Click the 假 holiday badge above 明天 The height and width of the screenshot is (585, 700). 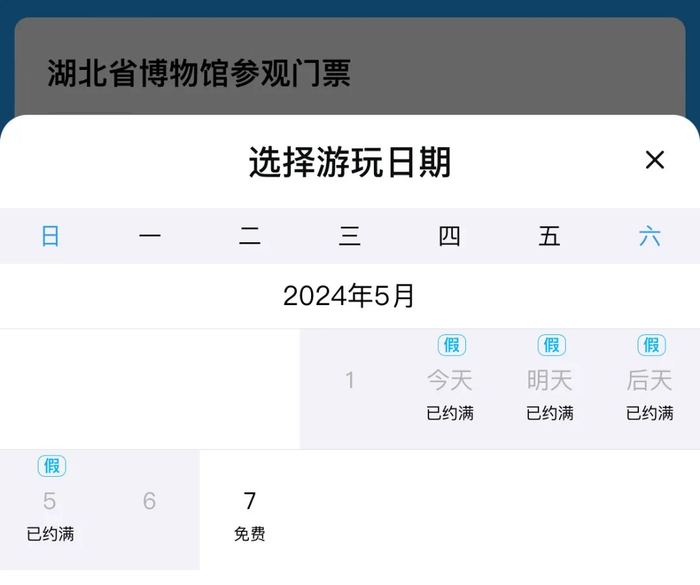tap(552, 345)
